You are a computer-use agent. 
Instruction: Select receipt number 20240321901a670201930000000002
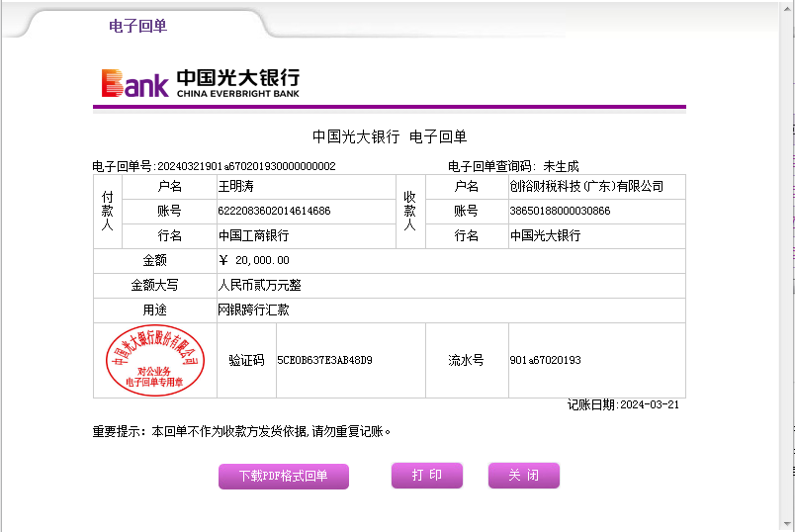click(246, 166)
